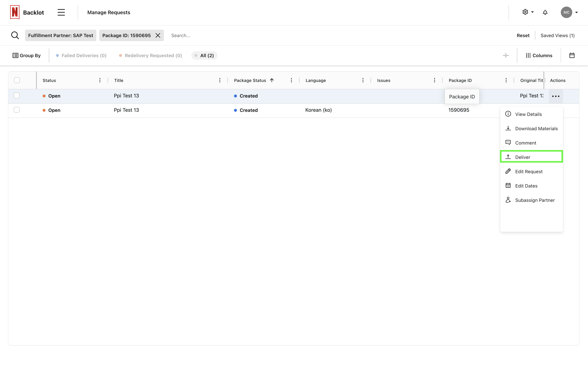Check the first Ppi Test 13 row
588x369 pixels.
point(17,95)
